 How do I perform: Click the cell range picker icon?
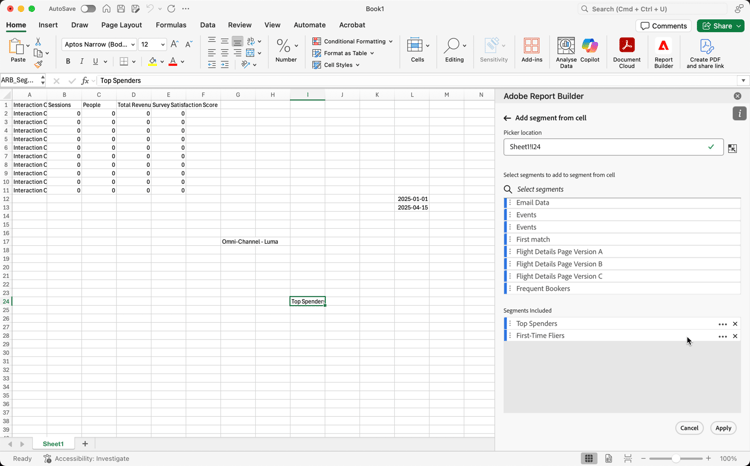point(732,148)
